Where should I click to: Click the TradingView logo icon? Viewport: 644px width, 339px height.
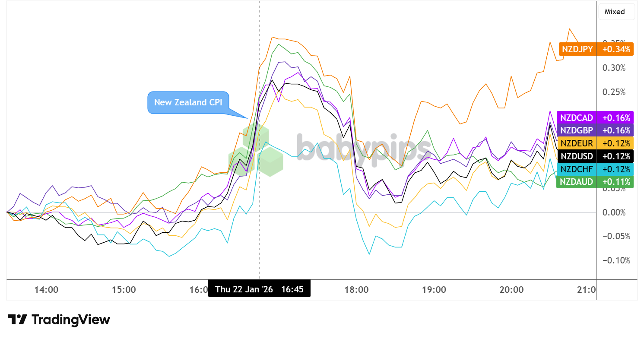coord(17,320)
